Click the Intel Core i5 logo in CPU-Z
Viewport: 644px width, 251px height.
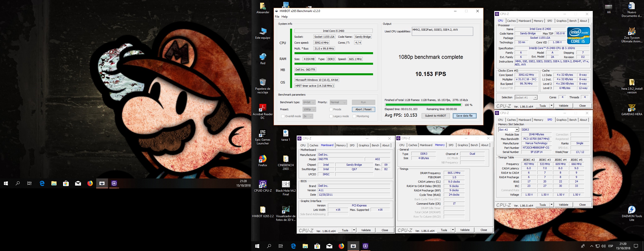(578, 36)
